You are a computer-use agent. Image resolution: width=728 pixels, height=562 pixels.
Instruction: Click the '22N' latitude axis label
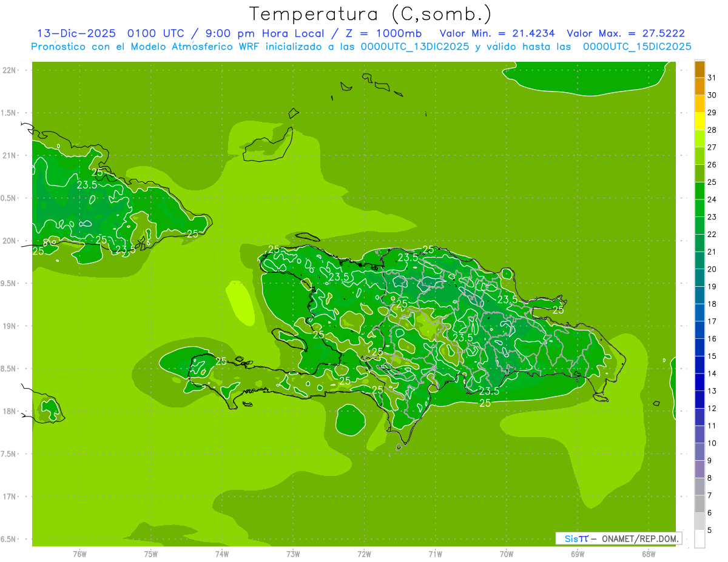click(x=9, y=70)
